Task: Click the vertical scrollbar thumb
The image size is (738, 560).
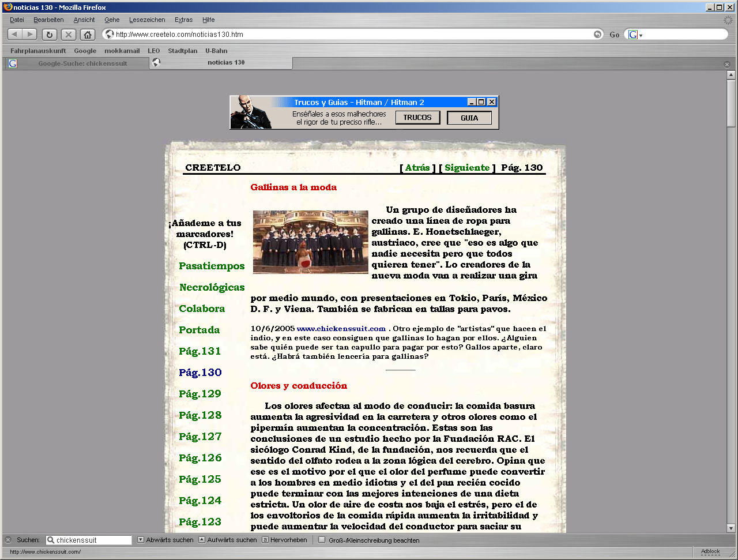Action: point(731,103)
